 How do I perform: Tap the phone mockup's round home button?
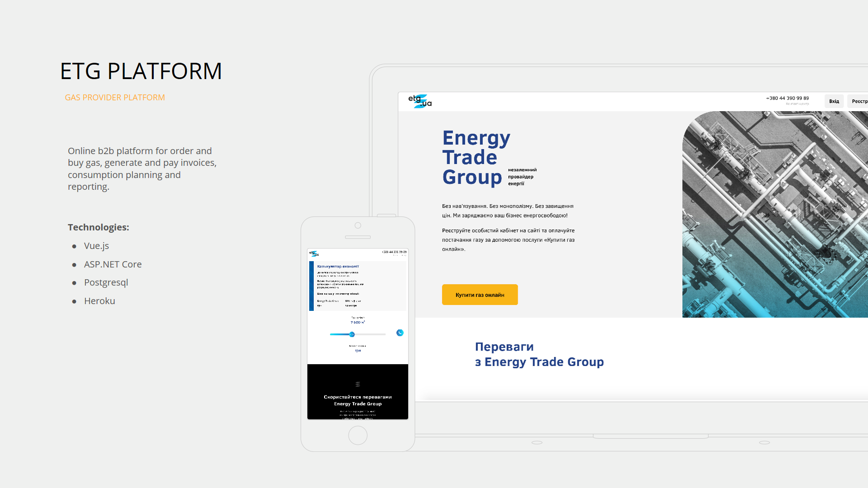(x=358, y=436)
